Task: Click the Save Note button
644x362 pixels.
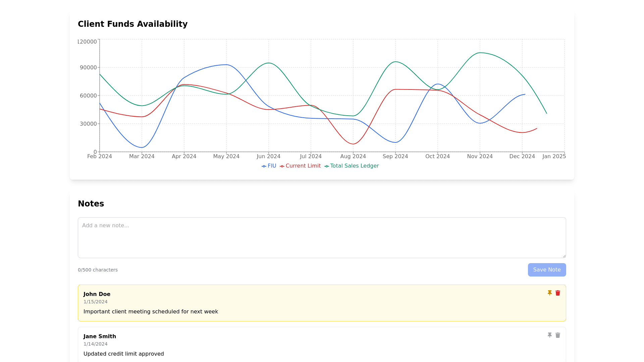Action: (x=547, y=270)
